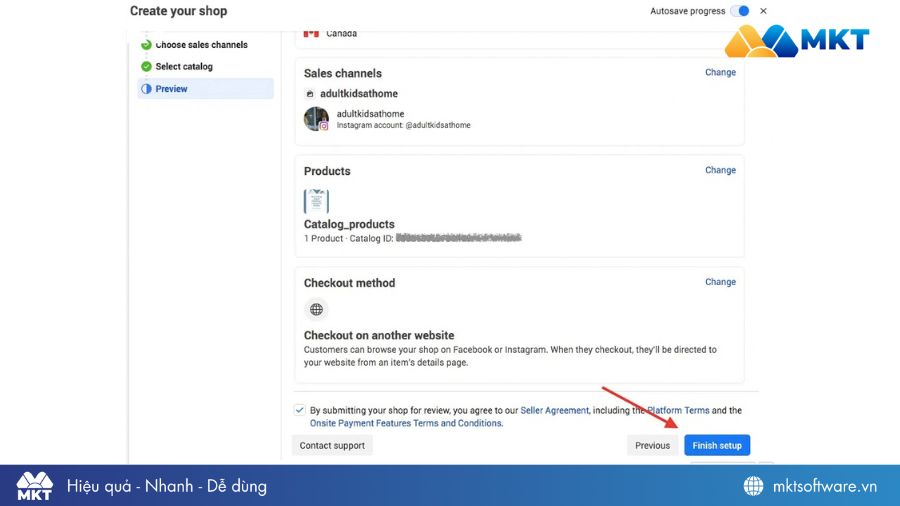
Task: Click the Instagram account @adultkidsathome text
Action: tap(404, 125)
